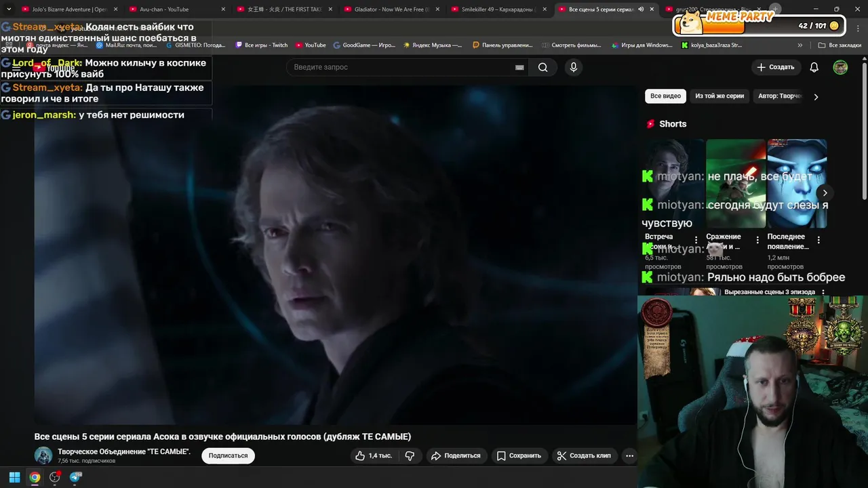Advance Shorts carousel with next arrow
This screenshot has width=868, height=488.
tap(825, 193)
